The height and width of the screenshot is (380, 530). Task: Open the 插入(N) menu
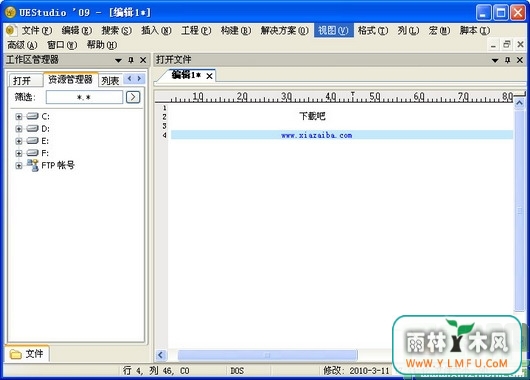(x=156, y=30)
